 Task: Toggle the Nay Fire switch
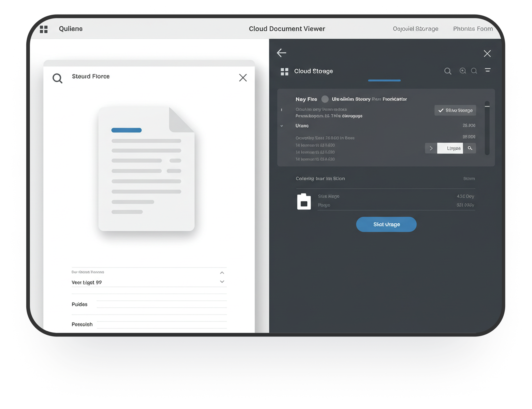point(325,99)
